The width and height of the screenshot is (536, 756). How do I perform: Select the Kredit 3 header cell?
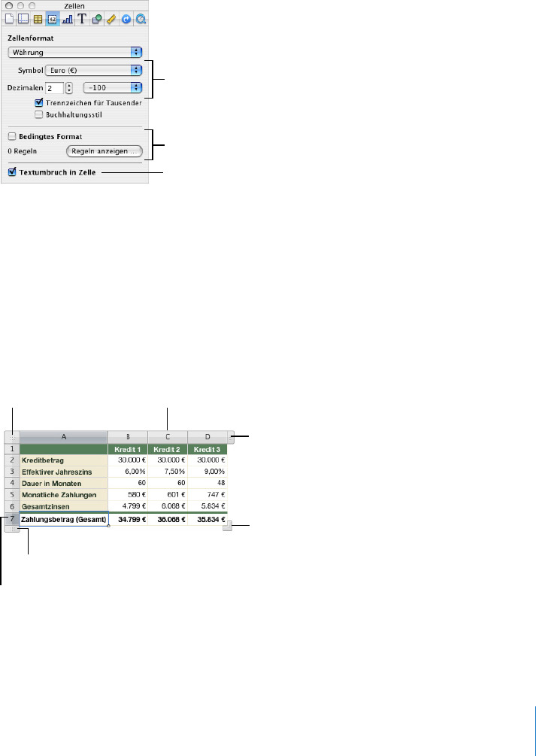point(207,449)
